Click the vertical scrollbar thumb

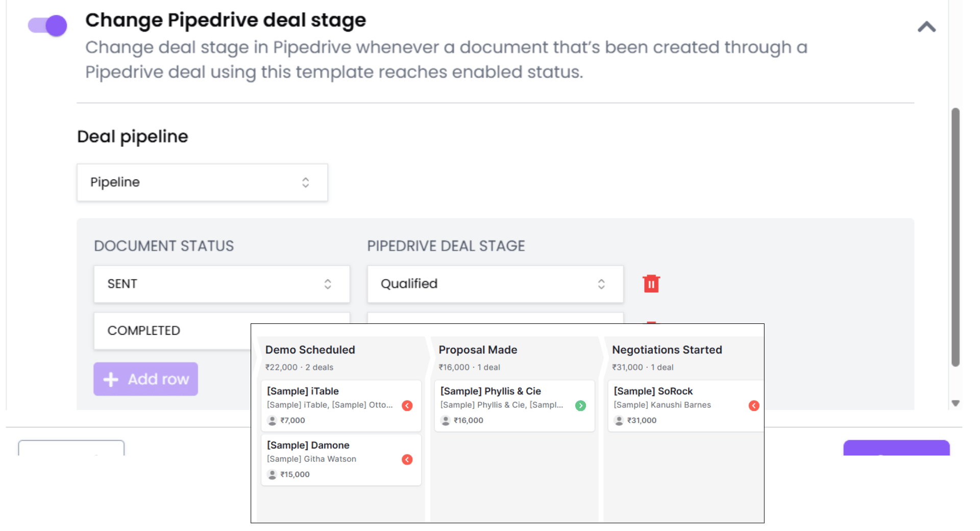(x=955, y=237)
